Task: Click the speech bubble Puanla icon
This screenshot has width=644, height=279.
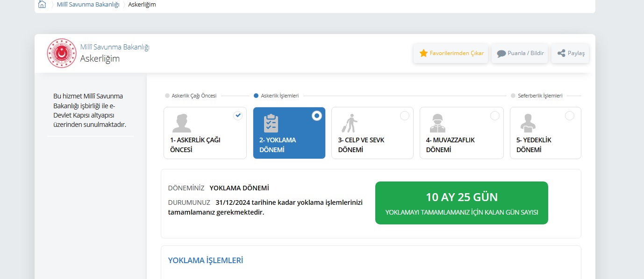Action: [501, 53]
